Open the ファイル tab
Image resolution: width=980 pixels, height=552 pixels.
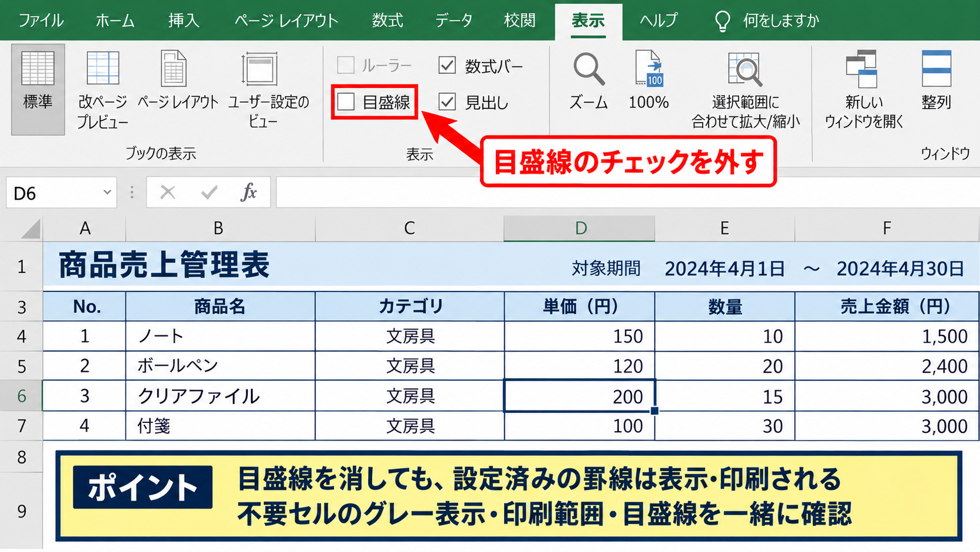pos(41,21)
